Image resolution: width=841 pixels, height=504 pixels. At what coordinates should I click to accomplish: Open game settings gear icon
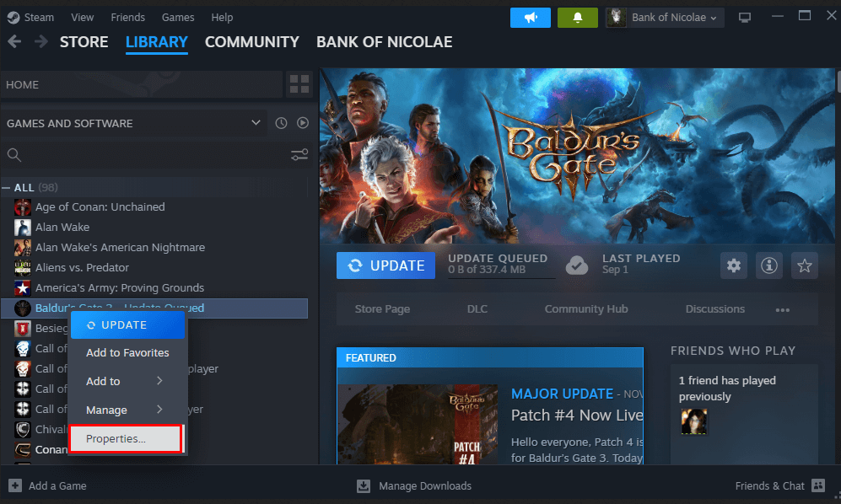(734, 265)
